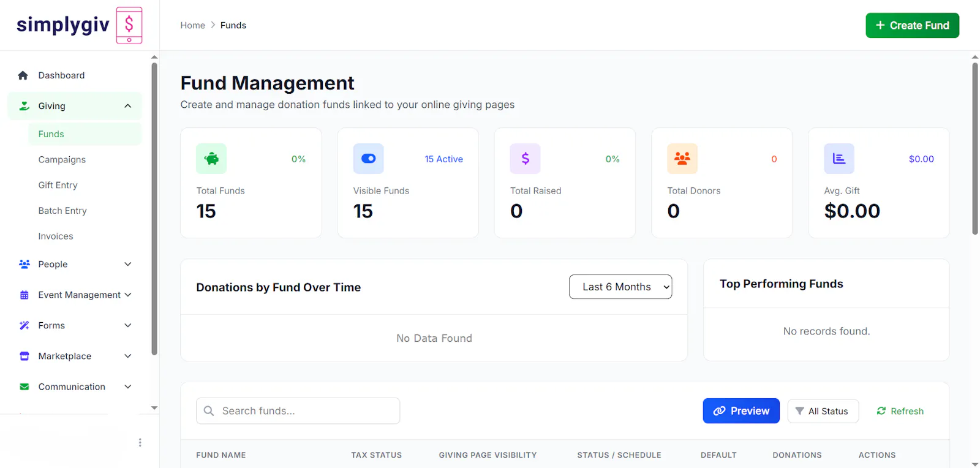The image size is (980, 468).
Task: Open the All Status filter dropdown
Action: click(x=823, y=411)
